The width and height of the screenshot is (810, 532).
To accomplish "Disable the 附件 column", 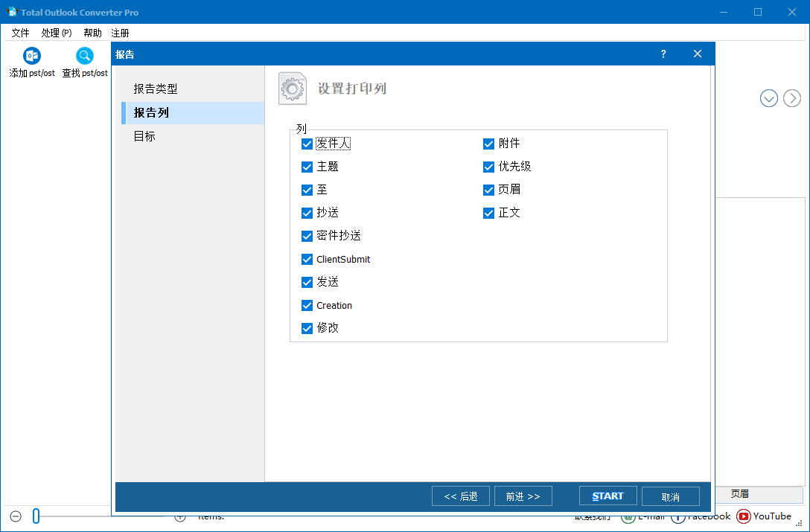I will (488, 144).
